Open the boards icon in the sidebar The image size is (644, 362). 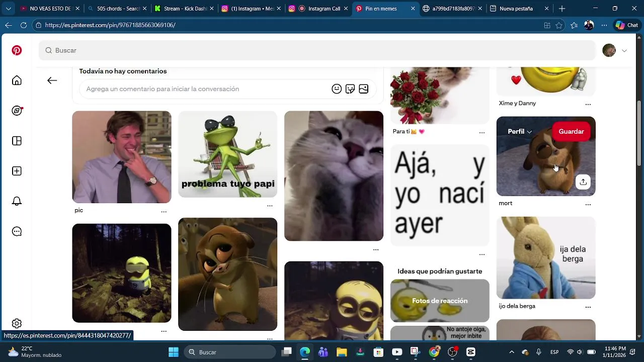coord(17,141)
